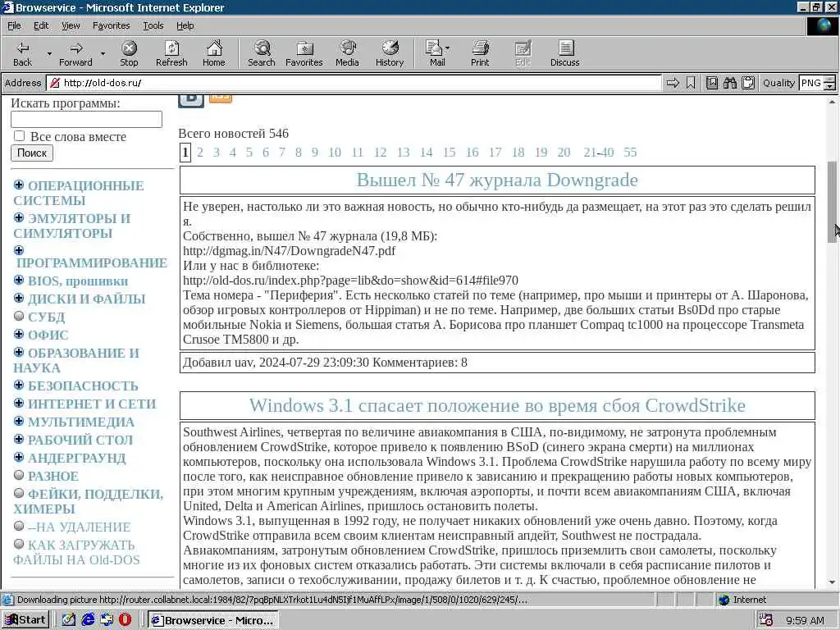Select the РАЗНОЕ radio bullet
840x630 pixels.
pyautogui.click(x=19, y=475)
